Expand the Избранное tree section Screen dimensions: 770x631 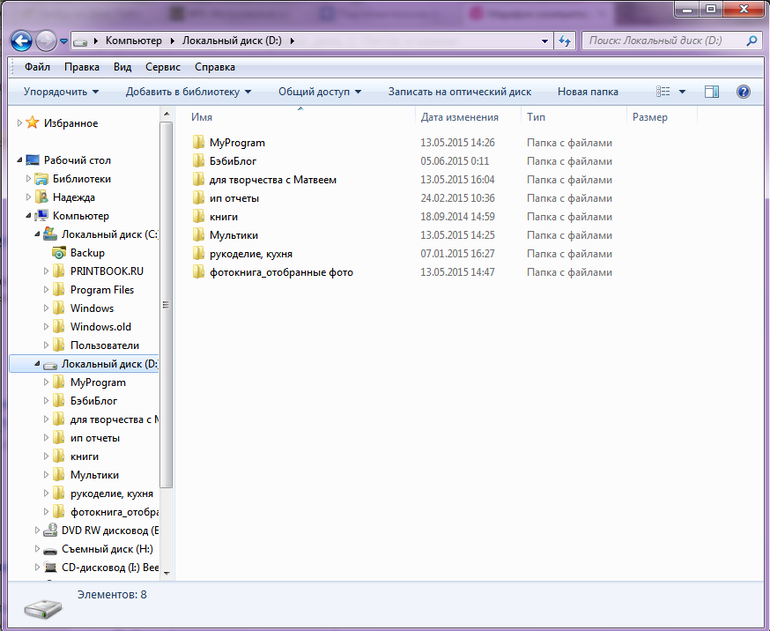click(19, 123)
